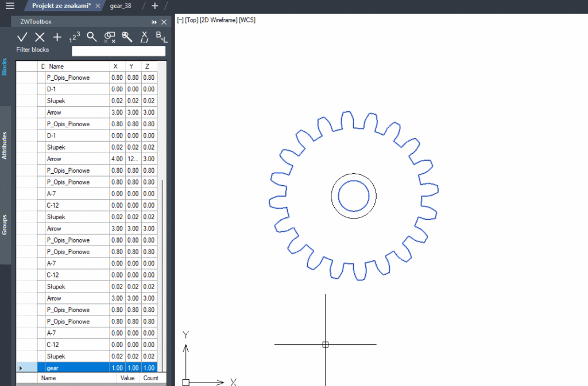Click the double-magnifier find icon
Image resolution: width=588 pixels, height=386 pixels.
127,37
